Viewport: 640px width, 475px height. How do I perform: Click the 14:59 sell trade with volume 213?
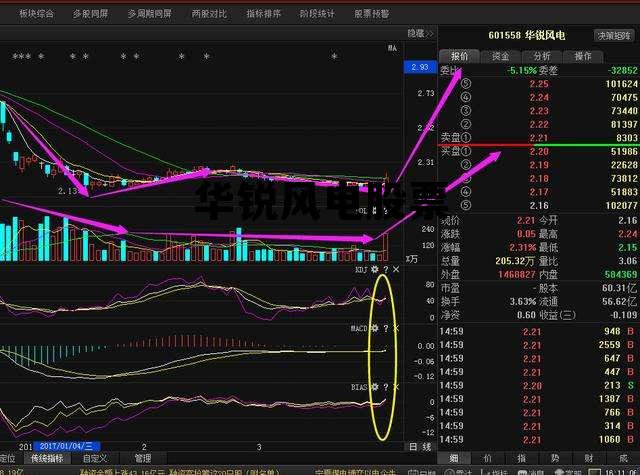point(539,386)
